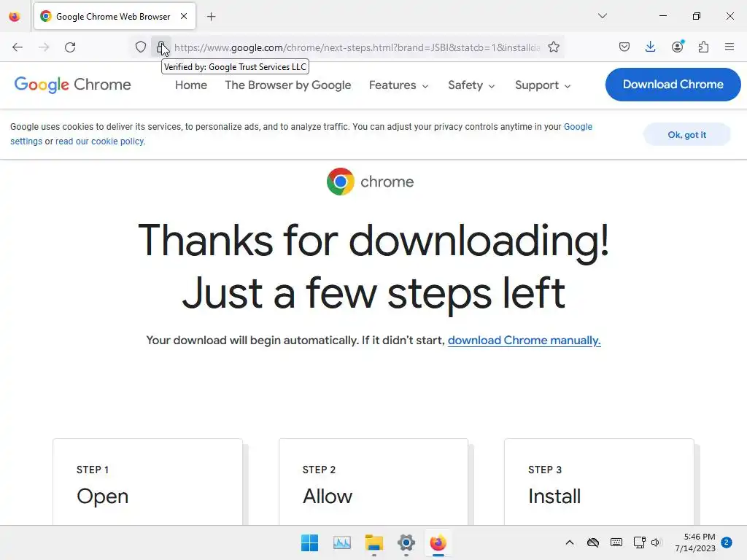The height and width of the screenshot is (560, 747).
Task: Expand the Support menu
Action: click(x=543, y=85)
